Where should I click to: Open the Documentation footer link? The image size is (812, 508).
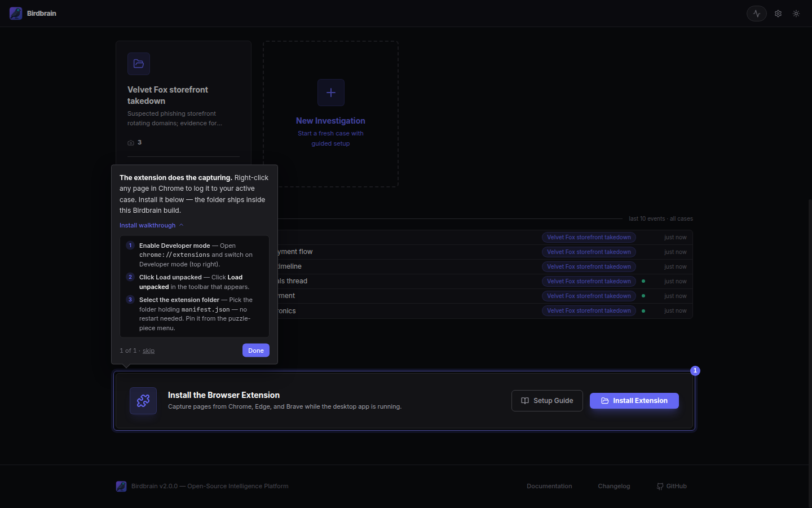pyautogui.click(x=549, y=486)
